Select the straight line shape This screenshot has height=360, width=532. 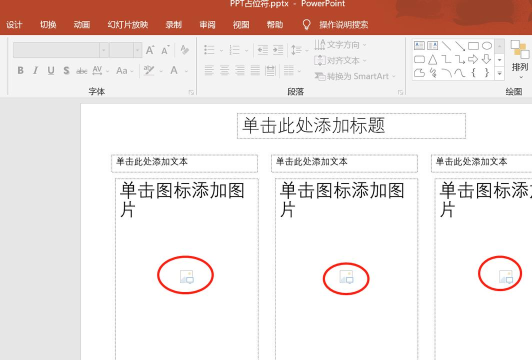(x=446, y=45)
